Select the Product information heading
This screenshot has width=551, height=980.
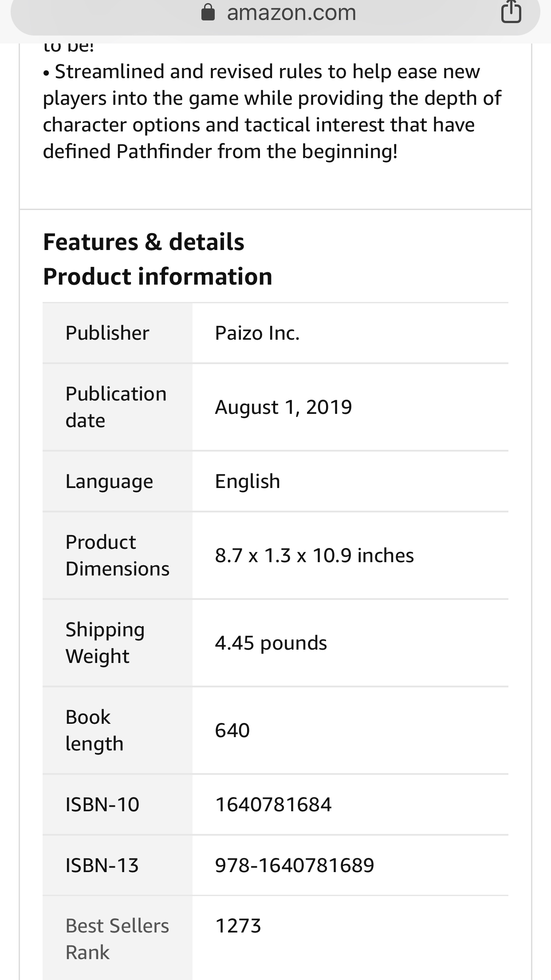coord(157,277)
